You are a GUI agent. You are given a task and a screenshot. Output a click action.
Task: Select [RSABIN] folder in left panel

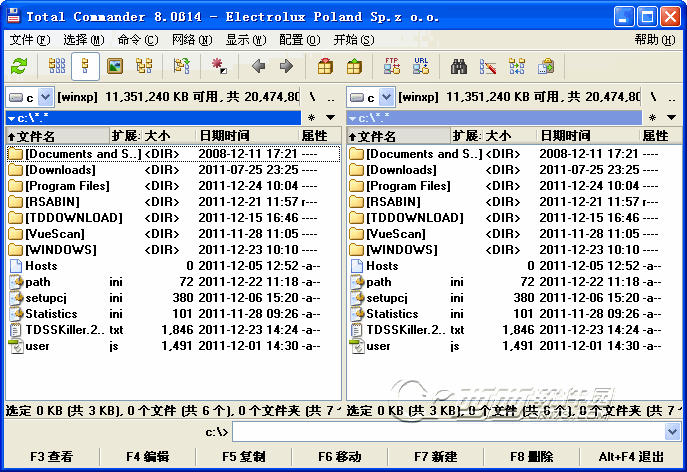(174, 202)
